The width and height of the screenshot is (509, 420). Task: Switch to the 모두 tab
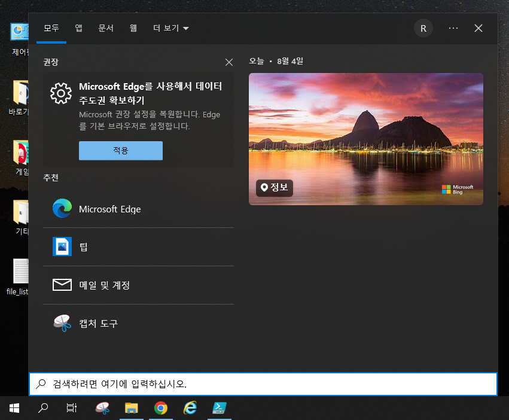tap(51, 28)
